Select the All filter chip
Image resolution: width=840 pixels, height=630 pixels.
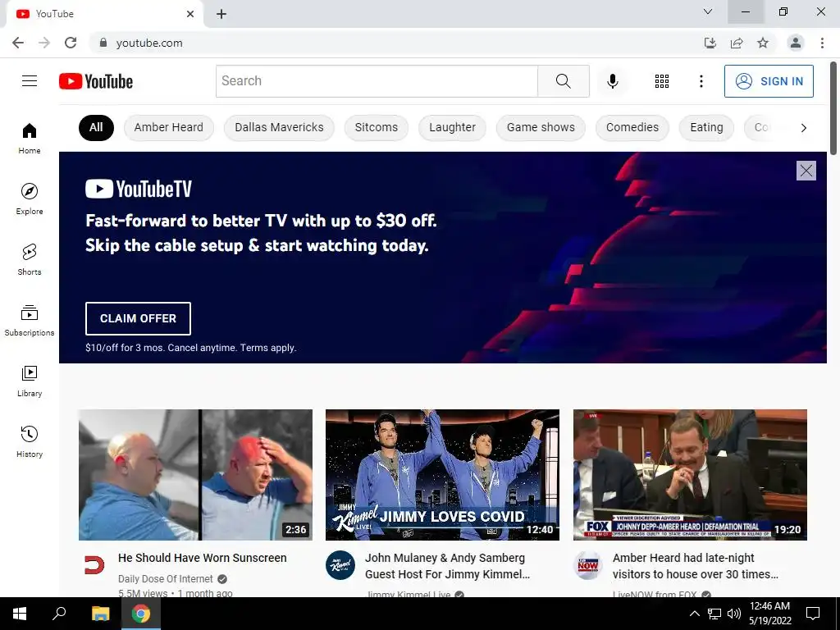tap(96, 127)
